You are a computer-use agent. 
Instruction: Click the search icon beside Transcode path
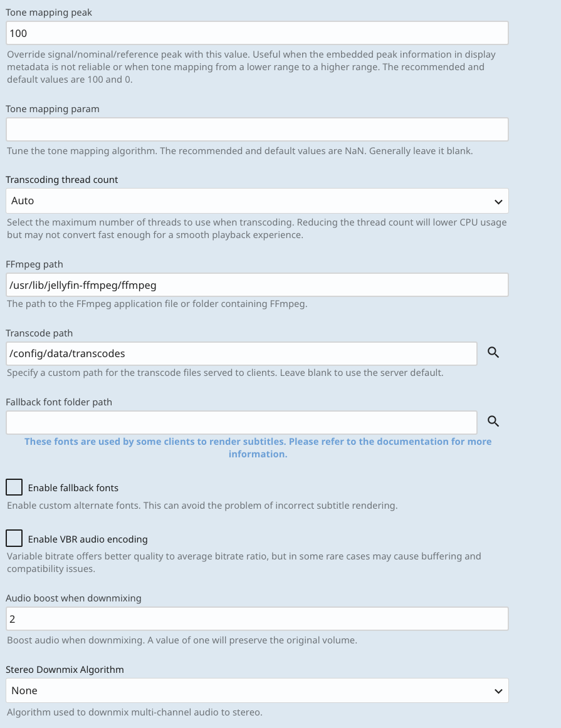[493, 353]
